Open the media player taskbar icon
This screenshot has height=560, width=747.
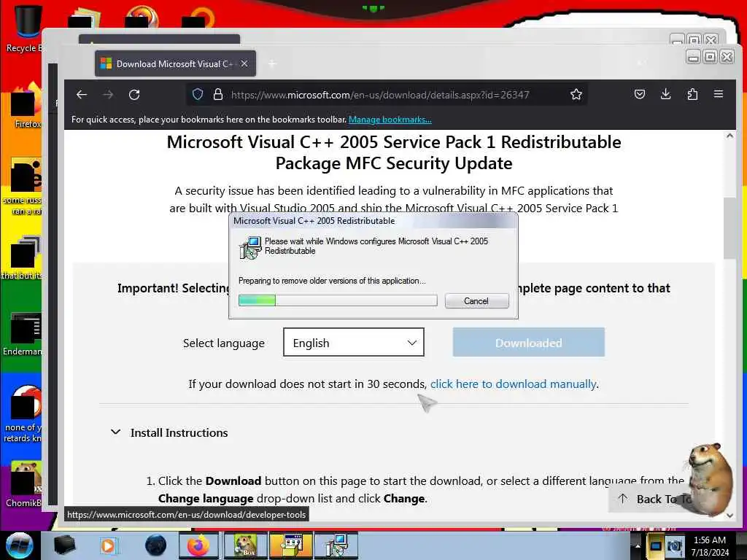pos(108,545)
